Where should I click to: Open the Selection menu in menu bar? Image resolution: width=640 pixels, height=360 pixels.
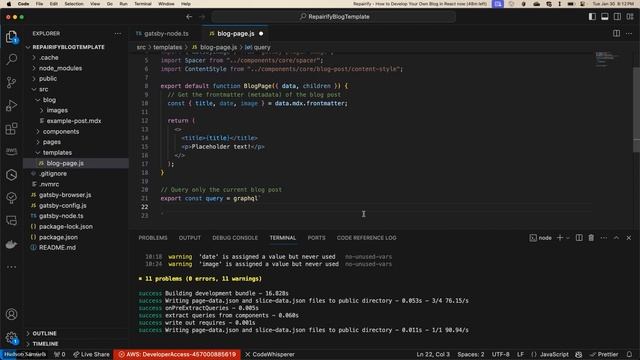(74, 4)
